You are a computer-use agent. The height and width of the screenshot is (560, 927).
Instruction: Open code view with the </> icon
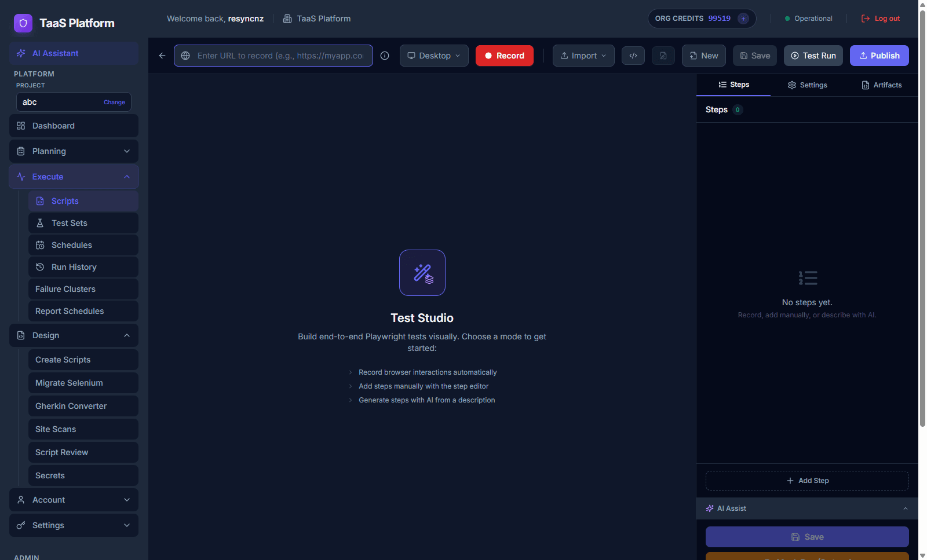(x=633, y=55)
